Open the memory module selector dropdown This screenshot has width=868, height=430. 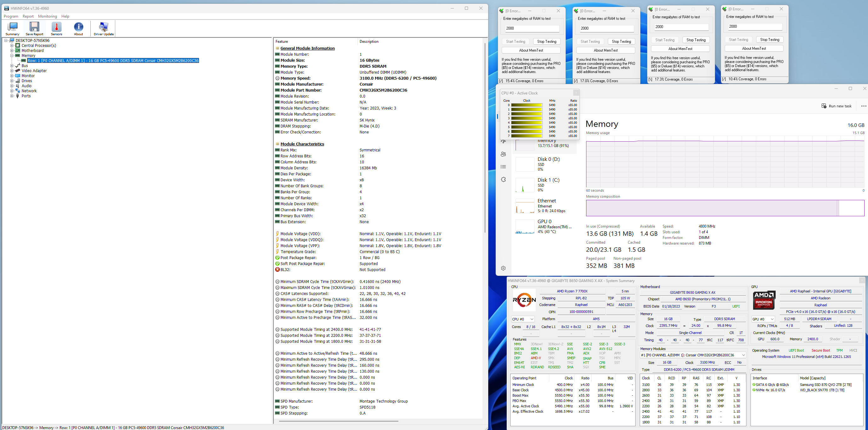pos(693,355)
